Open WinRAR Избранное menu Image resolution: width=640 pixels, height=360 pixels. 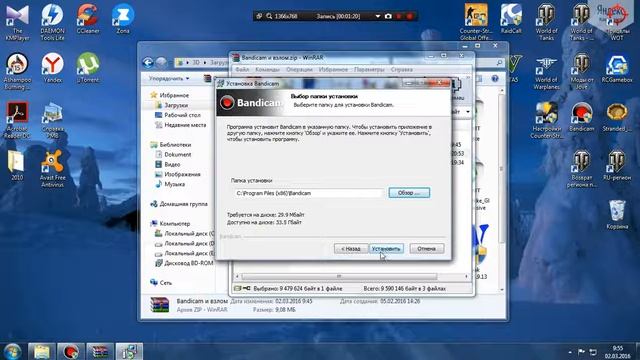click(333, 70)
